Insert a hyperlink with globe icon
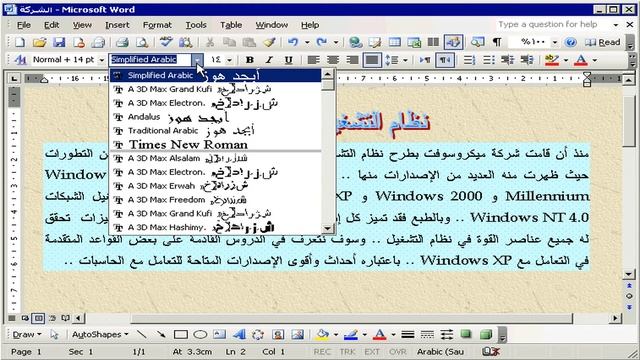 [356, 42]
